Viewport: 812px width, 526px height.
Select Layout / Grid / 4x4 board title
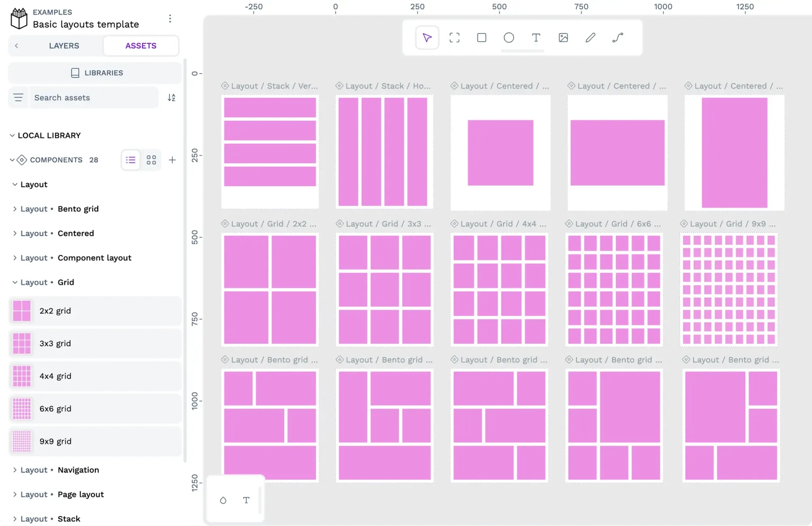pyautogui.click(x=503, y=224)
